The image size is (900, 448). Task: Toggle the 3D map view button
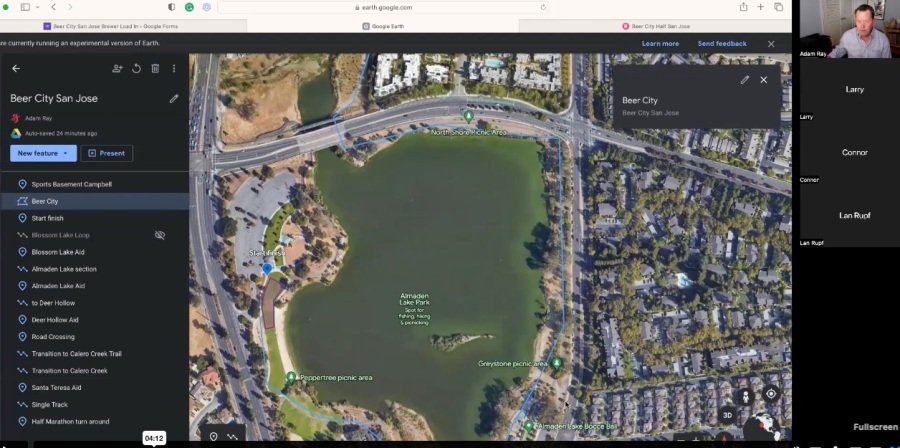[x=727, y=415]
